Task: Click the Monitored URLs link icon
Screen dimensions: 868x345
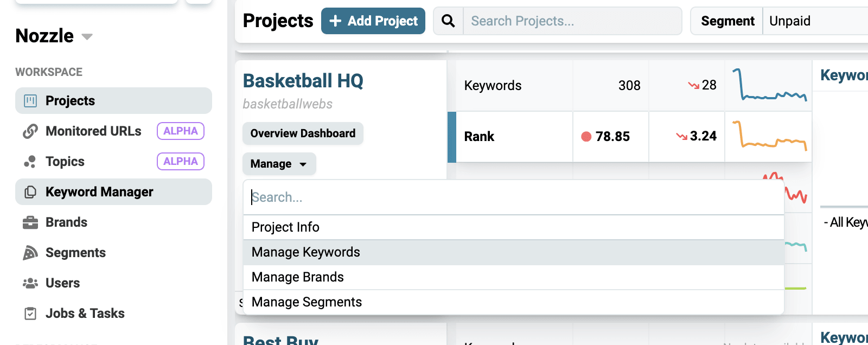Action: click(x=30, y=131)
